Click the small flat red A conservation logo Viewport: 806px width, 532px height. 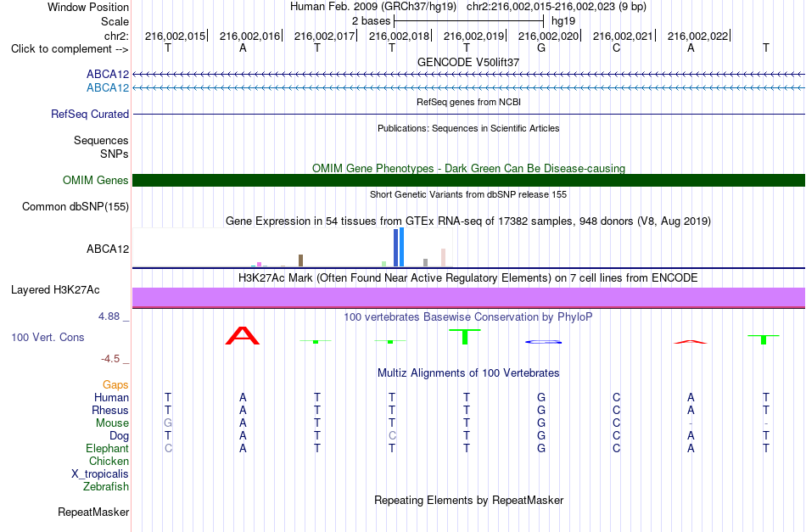point(691,342)
